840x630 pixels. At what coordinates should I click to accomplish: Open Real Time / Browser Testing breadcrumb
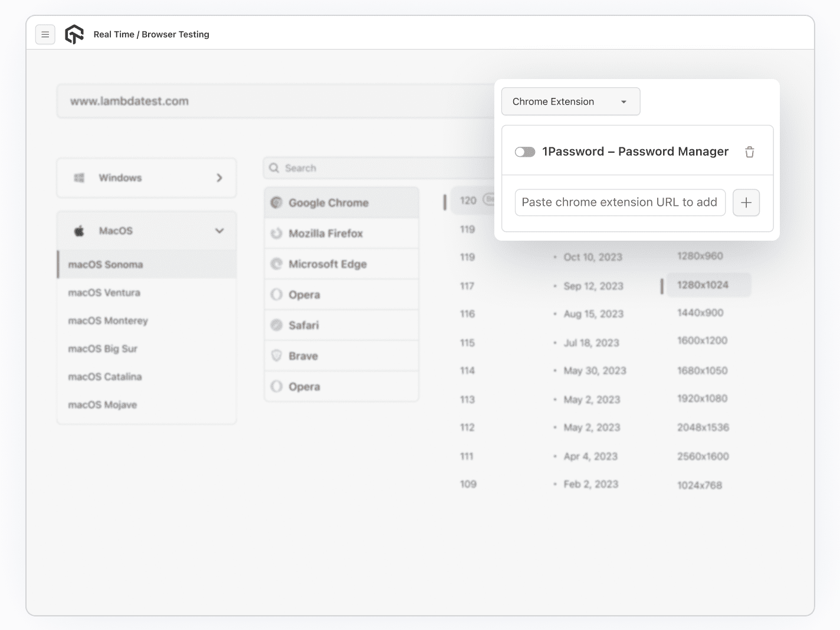click(152, 34)
